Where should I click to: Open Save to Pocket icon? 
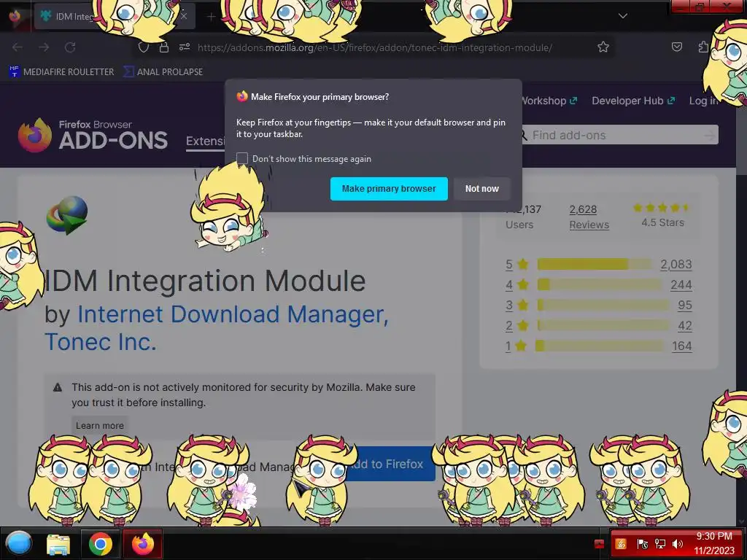pyautogui.click(x=676, y=47)
